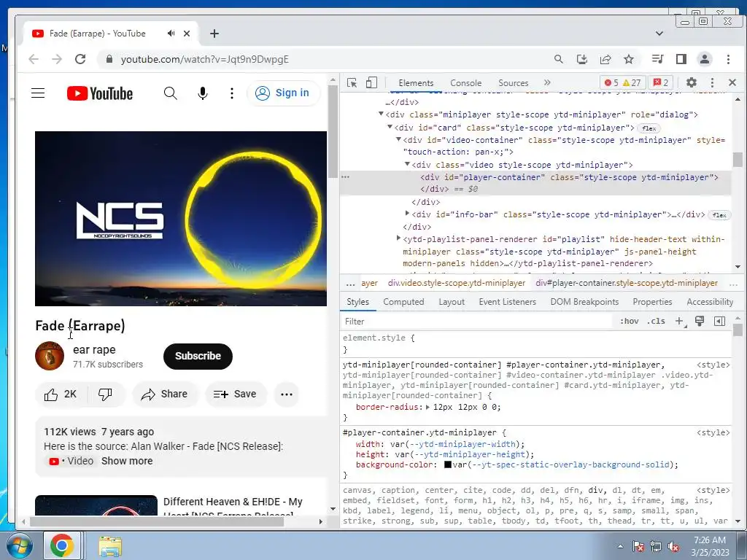Open Event Listeners tab
The image size is (747, 560).
point(508,302)
